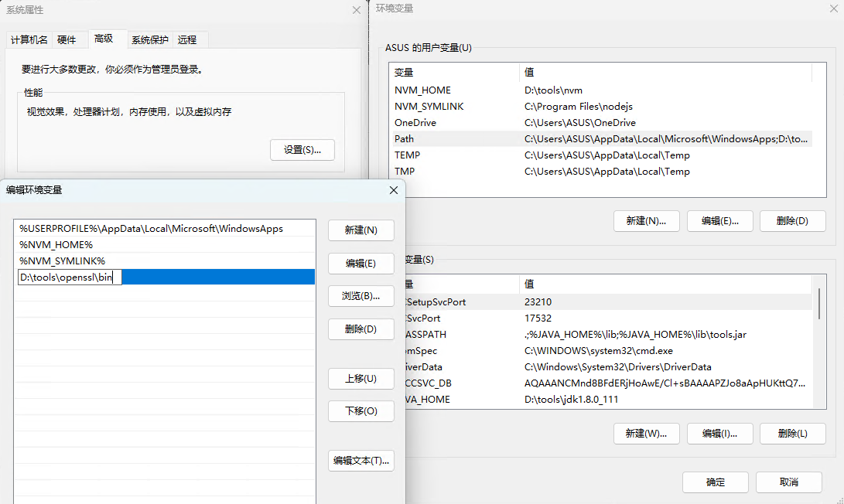Click 删除(D) under user variables

[x=793, y=221]
